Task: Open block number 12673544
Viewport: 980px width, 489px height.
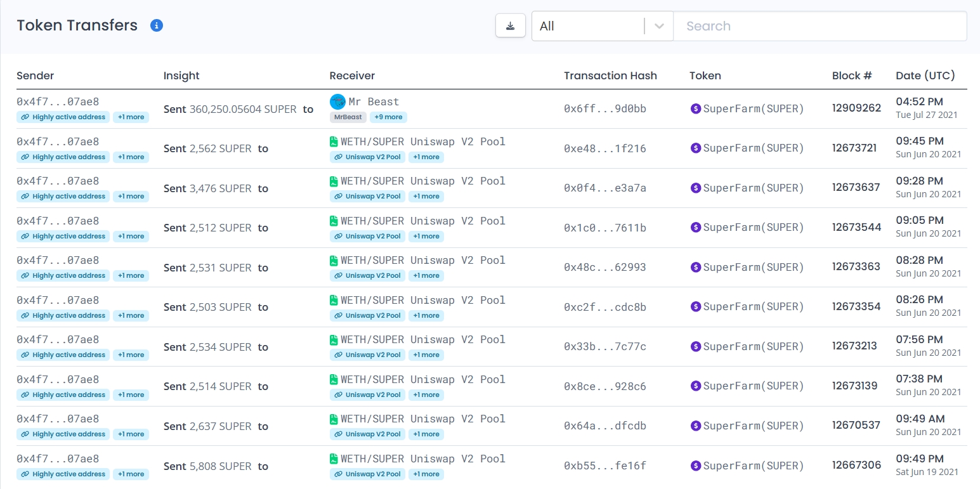Action: [856, 227]
